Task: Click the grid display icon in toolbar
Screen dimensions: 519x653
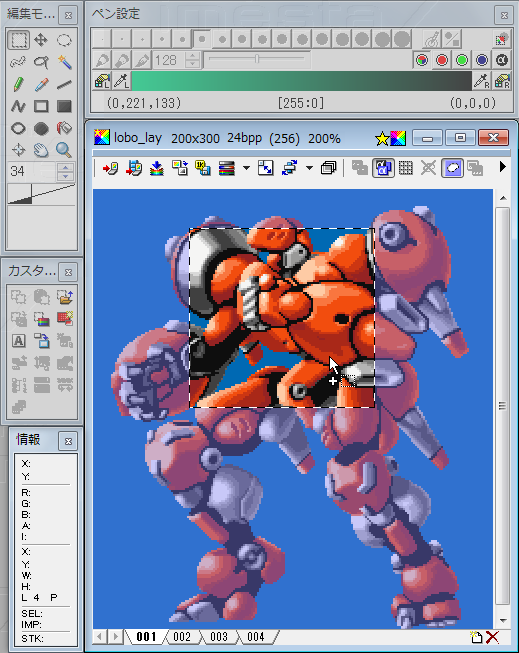Action: point(406,168)
